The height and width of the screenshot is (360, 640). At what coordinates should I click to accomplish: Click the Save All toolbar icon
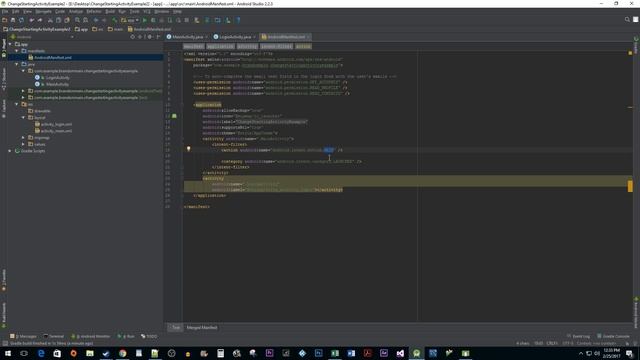point(13,20)
